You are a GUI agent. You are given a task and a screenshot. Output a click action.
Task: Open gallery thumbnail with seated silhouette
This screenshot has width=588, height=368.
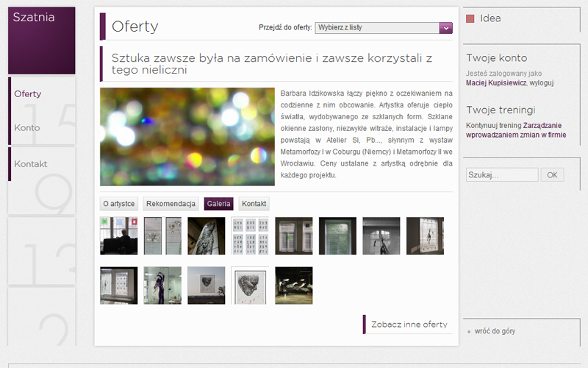pos(119,236)
